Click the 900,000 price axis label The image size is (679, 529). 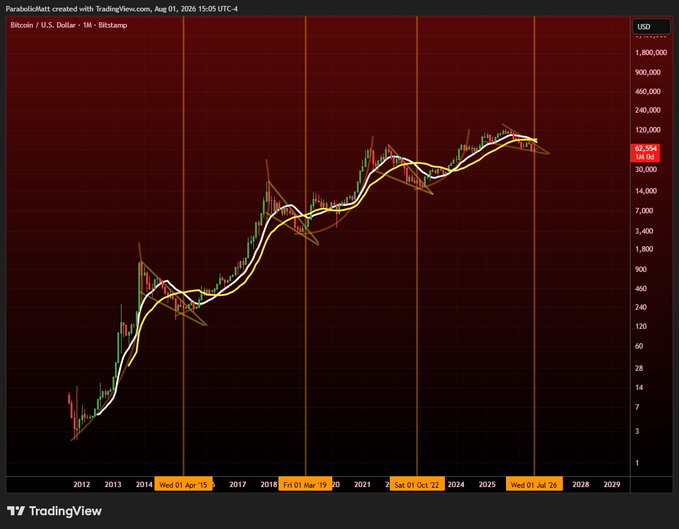[x=648, y=72]
